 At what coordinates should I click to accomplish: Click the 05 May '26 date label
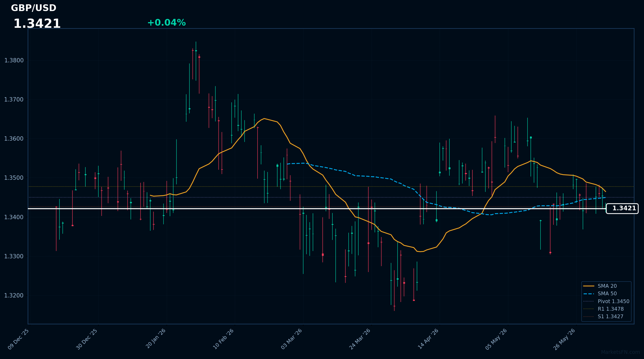tap(496, 339)
